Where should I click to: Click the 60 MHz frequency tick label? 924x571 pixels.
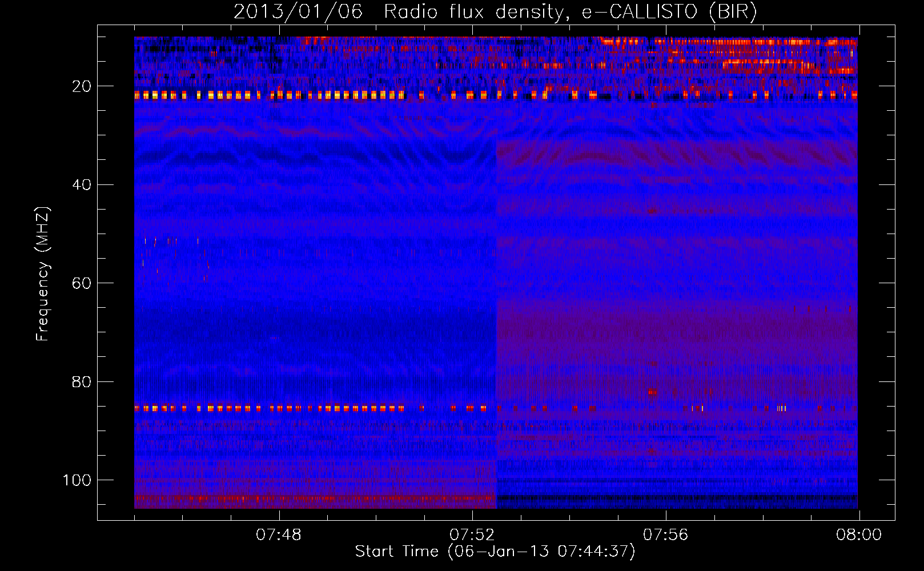82,283
